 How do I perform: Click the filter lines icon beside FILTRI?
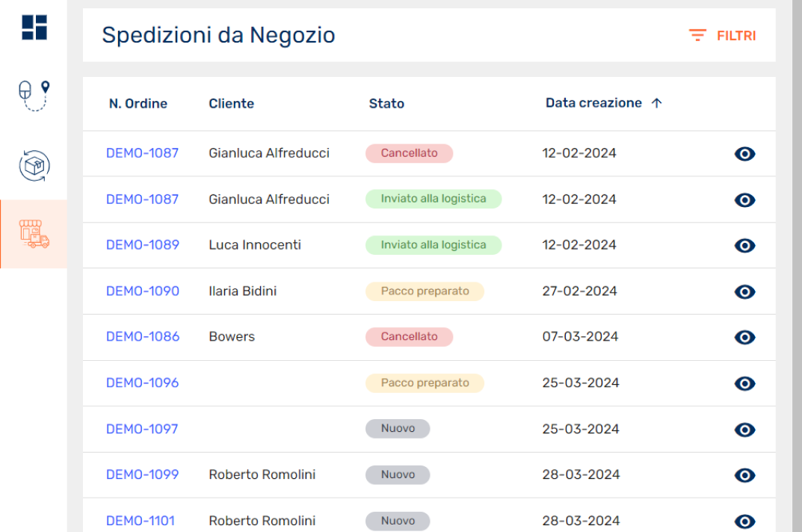[697, 36]
